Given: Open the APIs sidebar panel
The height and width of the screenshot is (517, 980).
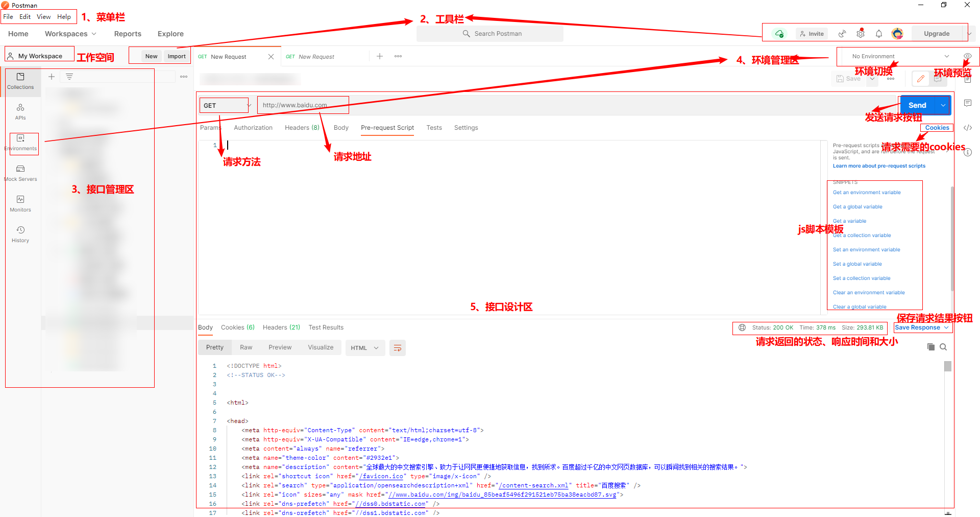Looking at the screenshot, I should point(20,112).
